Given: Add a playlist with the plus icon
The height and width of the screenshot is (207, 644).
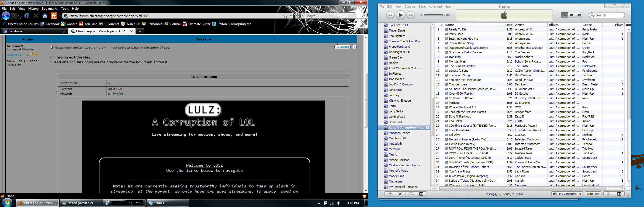Looking at the screenshot, I should [x=390, y=194].
